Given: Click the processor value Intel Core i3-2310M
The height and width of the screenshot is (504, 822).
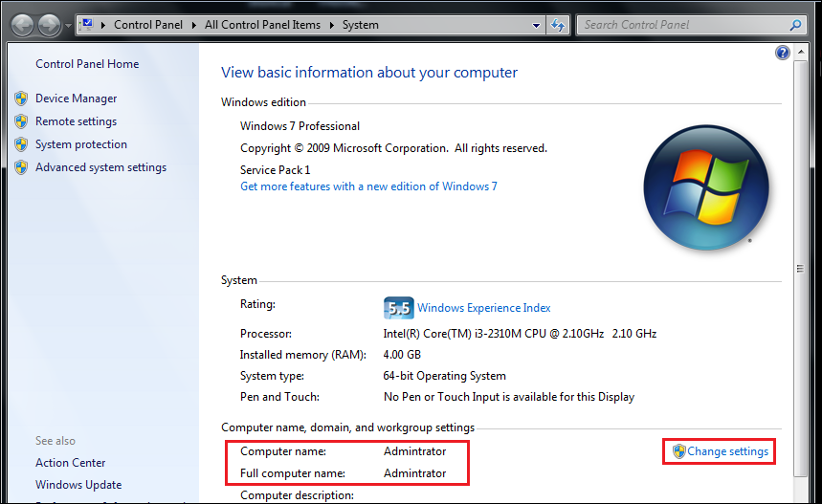Looking at the screenshot, I should (x=520, y=334).
